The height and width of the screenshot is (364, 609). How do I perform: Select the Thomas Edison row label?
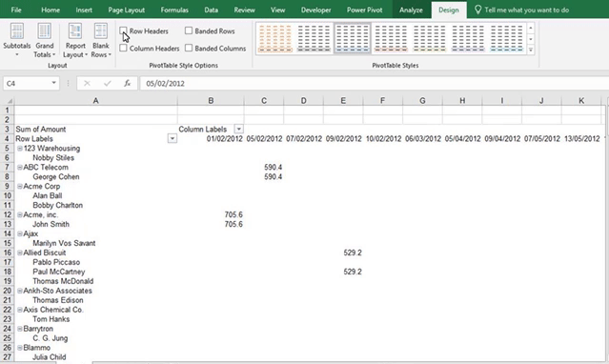click(58, 300)
